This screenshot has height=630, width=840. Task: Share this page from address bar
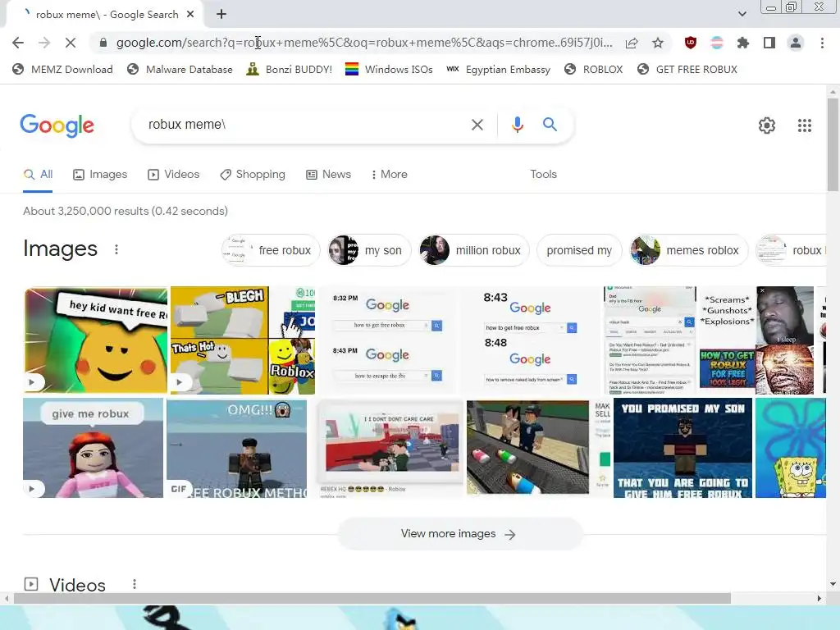[632, 43]
